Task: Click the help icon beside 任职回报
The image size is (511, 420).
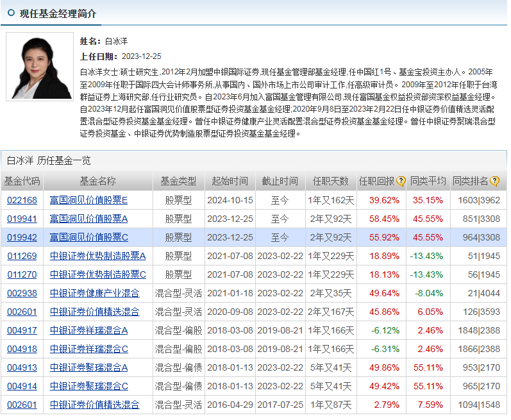Action: coord(401,181)
